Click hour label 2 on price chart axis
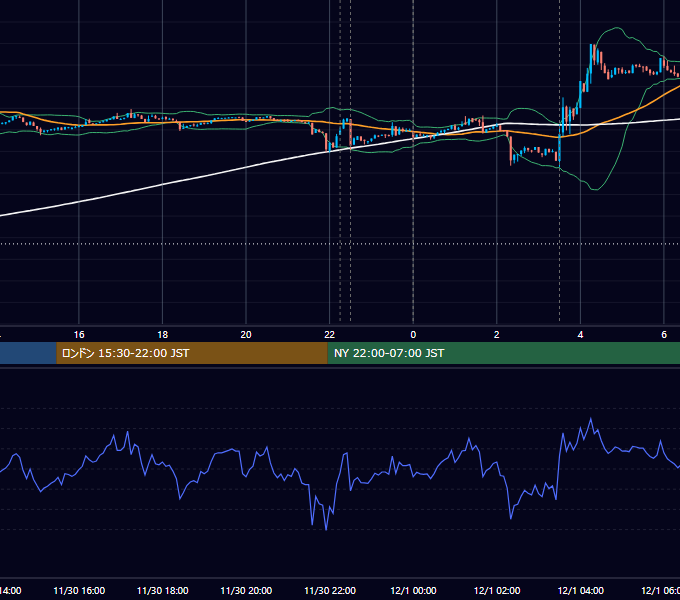 coord(497,335)
